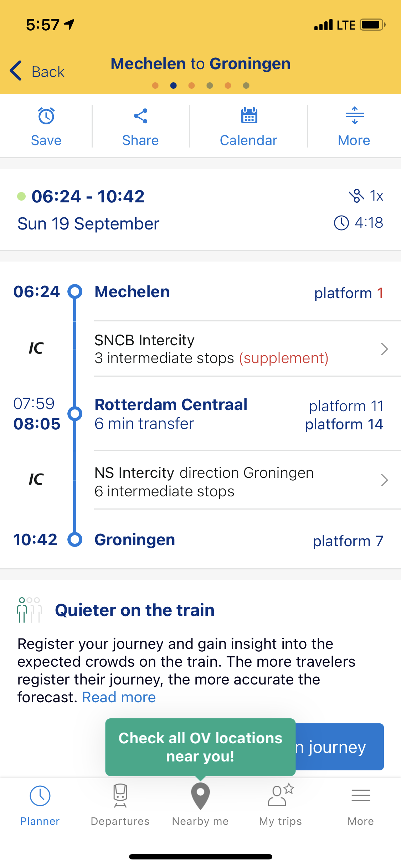Expand SNCB Intercity leg details chevron
Viewport: 401px width, 868px height.
coord(384,349)
